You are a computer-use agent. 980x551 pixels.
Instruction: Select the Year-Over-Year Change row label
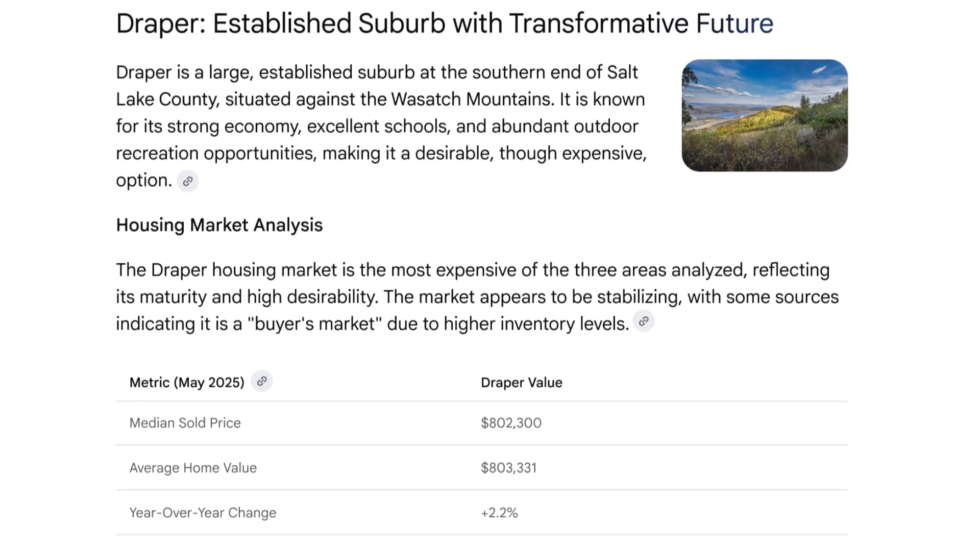pyautogui.click(x=203, y=513)
